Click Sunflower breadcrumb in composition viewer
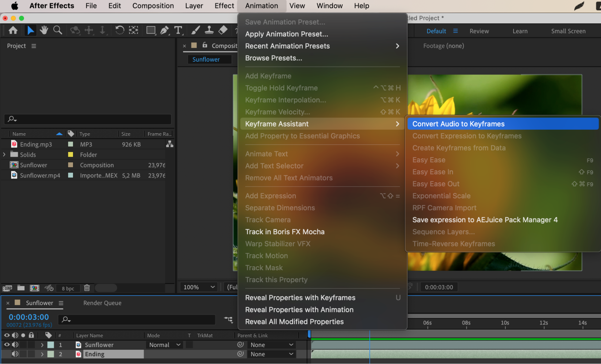Image resolution: width=601 pixels, height=364 pixels. click(x=206, y=60)
